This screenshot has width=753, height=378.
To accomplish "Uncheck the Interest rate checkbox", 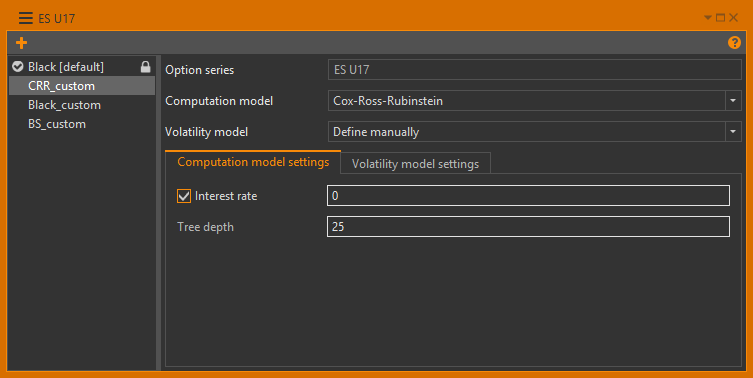I will (184, 196).
